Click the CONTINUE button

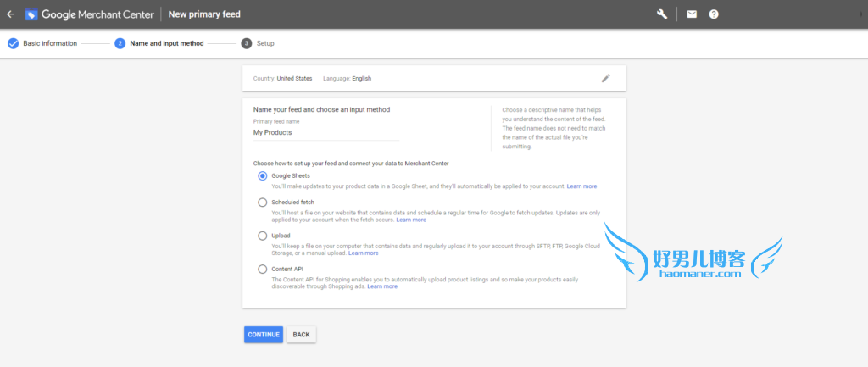click(264, 334)
